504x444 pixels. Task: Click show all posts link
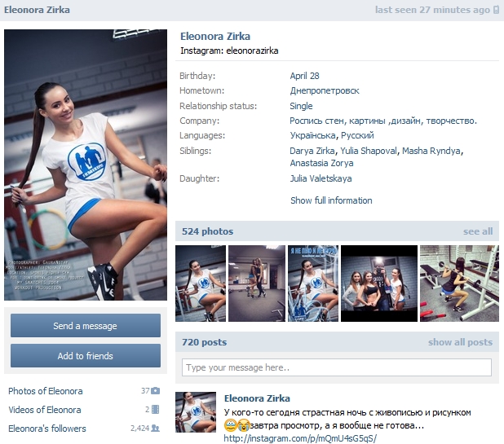460,342
